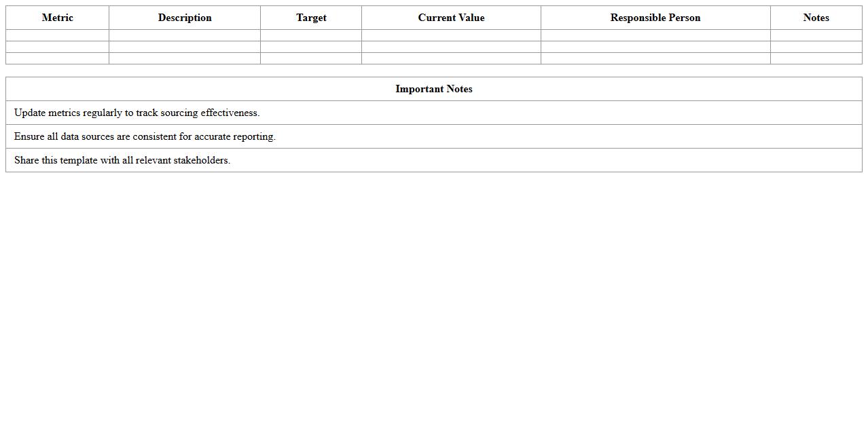Select the Description column header
Image resolution: width=868 pixels, height=441 pixels.
(185, 18)
